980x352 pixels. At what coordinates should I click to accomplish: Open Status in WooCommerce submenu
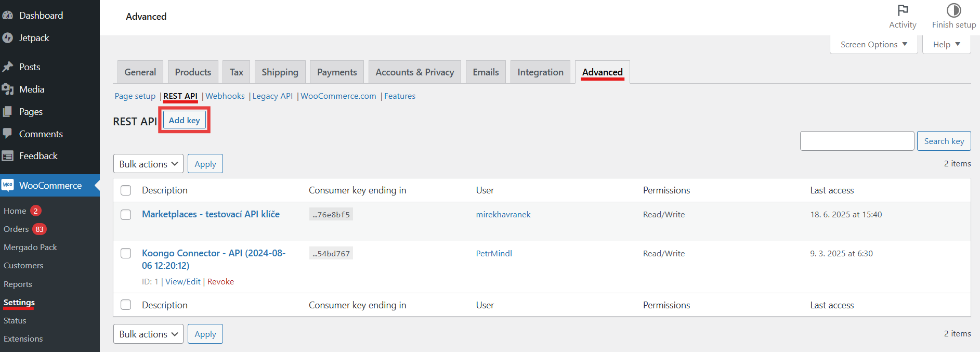tap(15, 321)
